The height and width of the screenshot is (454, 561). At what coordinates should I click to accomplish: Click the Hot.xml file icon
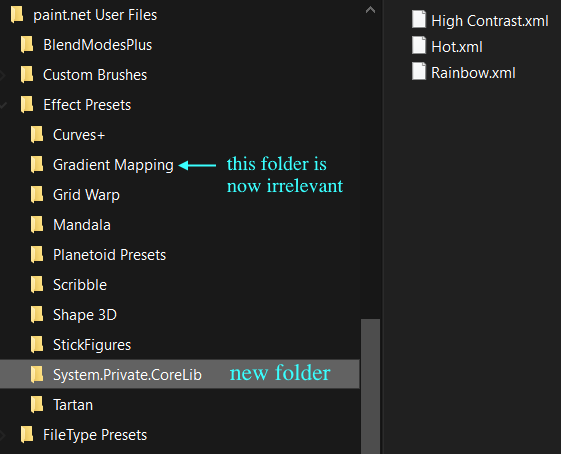(419, 45)
